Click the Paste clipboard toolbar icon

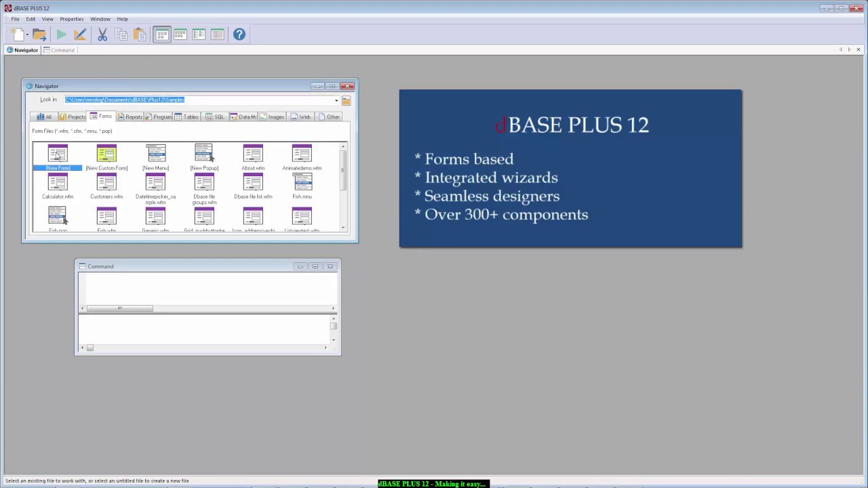coord(140,35)
